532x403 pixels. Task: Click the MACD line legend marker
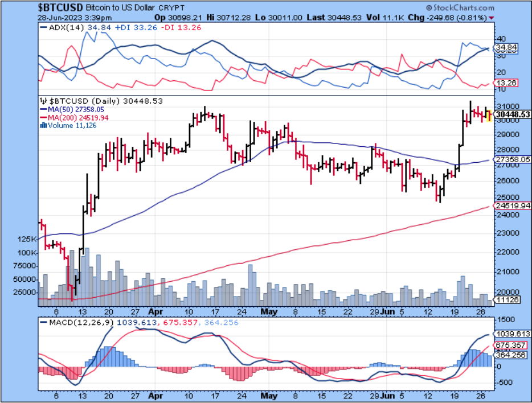coord(43,323)
